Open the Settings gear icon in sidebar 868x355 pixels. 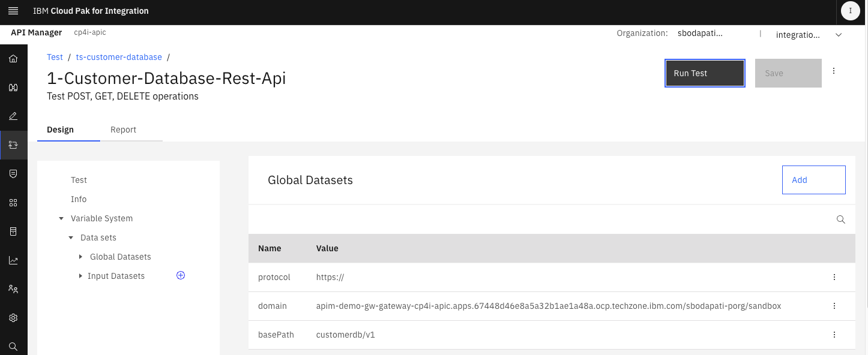coord(13,318)
